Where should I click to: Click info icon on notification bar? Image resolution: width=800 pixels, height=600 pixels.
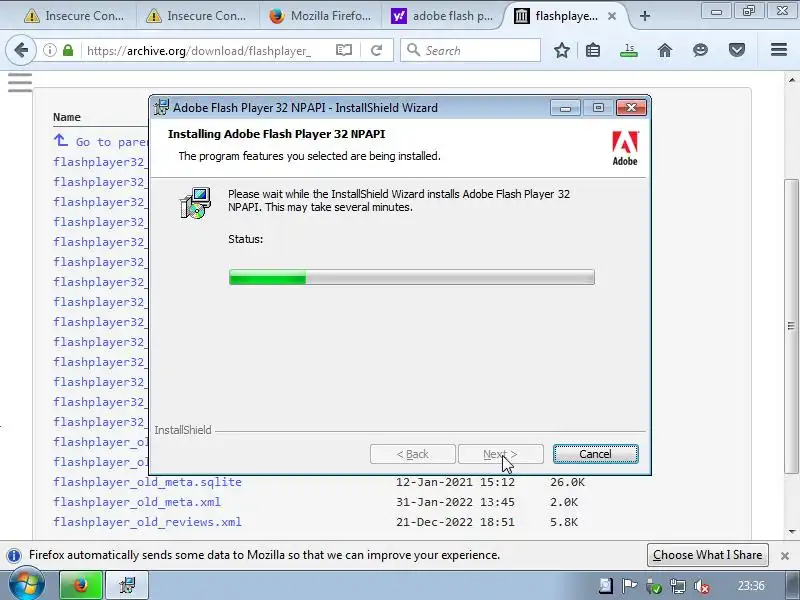point(14,555)
